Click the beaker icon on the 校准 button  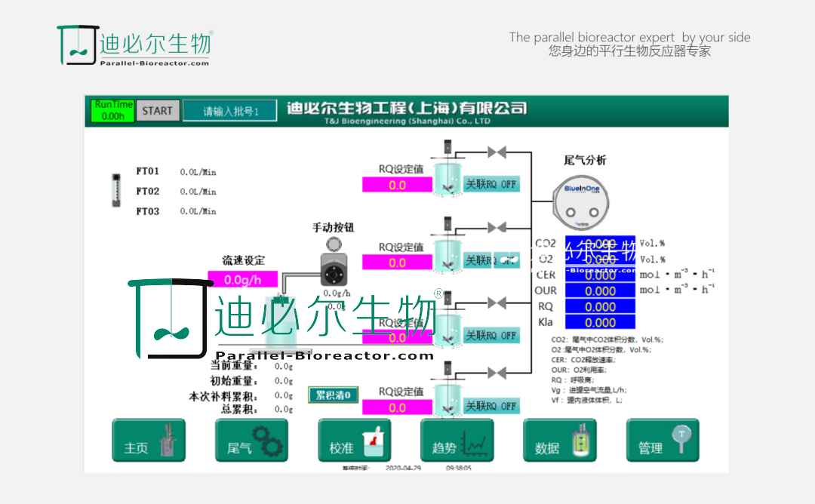click(374, 441)
